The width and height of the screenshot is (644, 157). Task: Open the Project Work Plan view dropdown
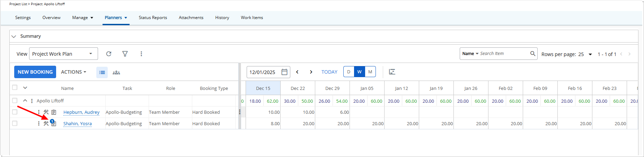[63, 54]
